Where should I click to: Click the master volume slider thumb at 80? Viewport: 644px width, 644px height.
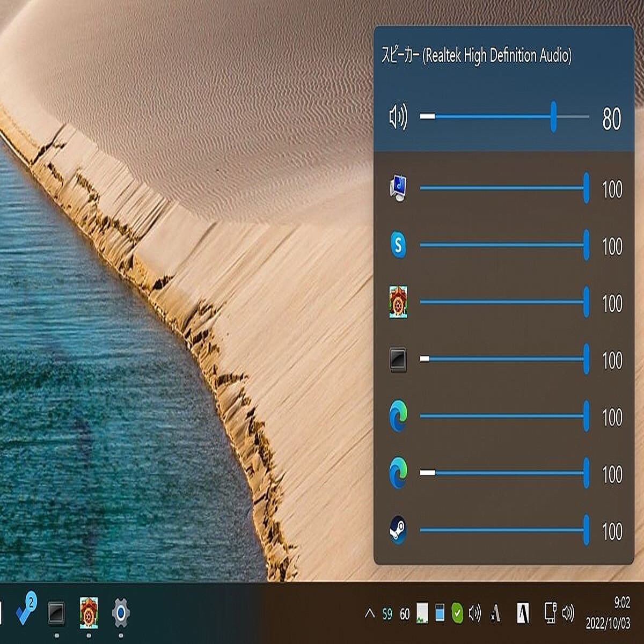(553, 116)
